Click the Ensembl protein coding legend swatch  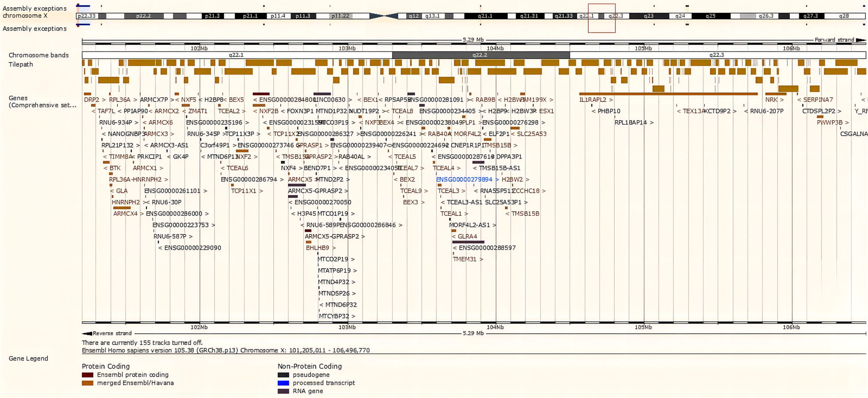pos(87,375)
